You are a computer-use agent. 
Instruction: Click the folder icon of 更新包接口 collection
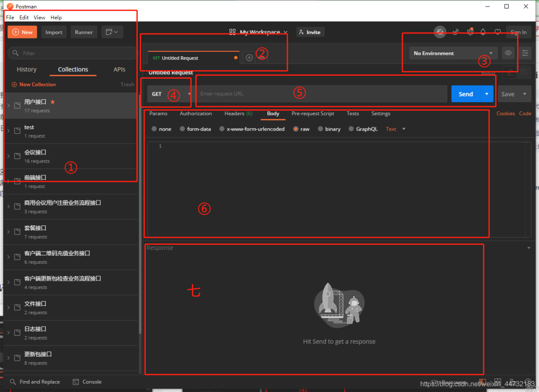[x=17, y=358]
